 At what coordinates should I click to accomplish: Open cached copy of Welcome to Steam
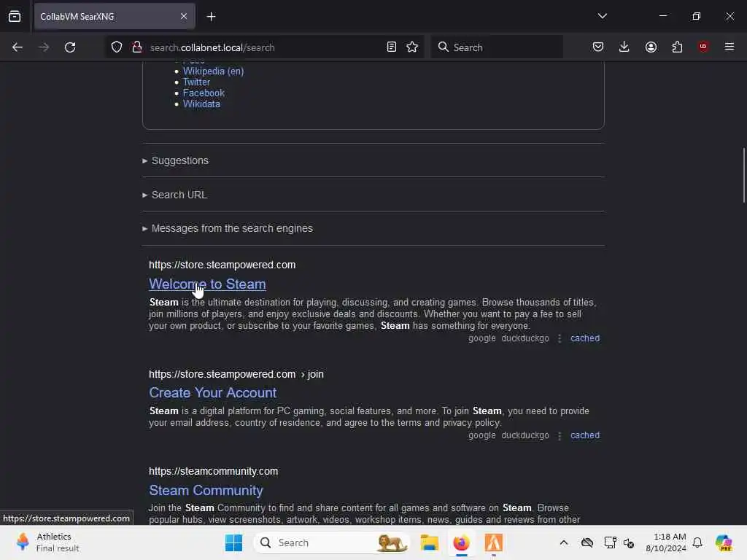585,338
